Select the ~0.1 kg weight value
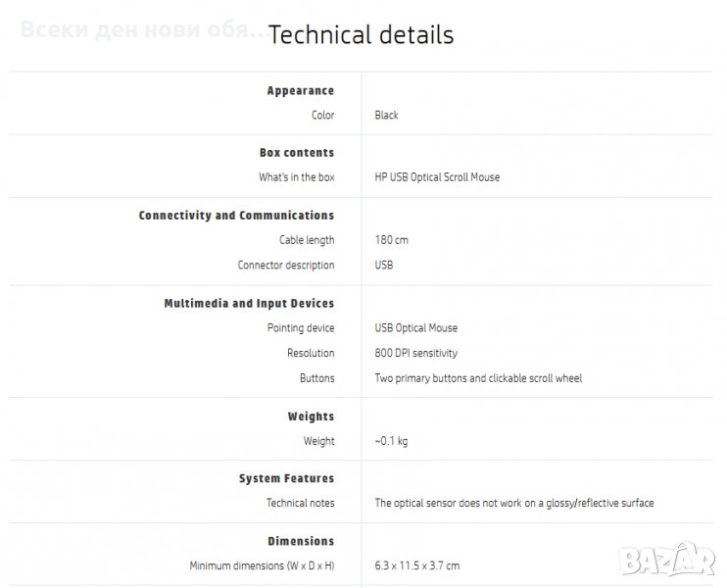This screenshot has height=588, width=727. (391, 441)
